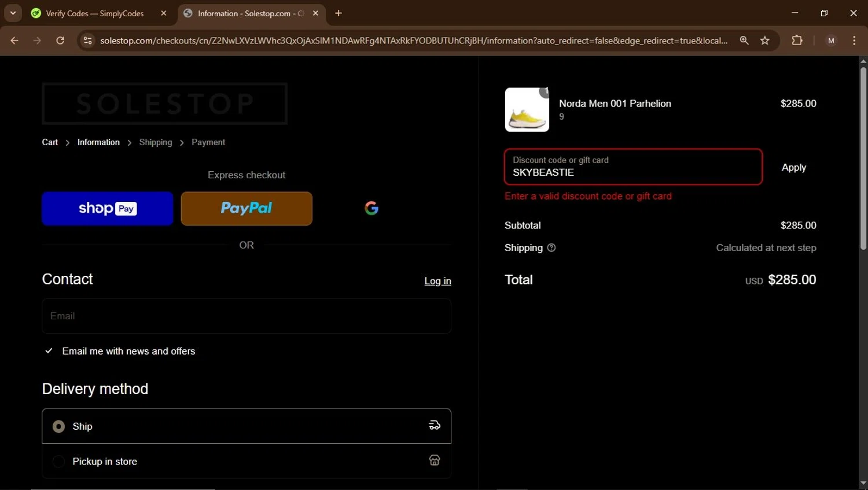This screenshot has width=868, height=490.
Task: Open the site information icon in the address bar
Action: pos(87,40)
